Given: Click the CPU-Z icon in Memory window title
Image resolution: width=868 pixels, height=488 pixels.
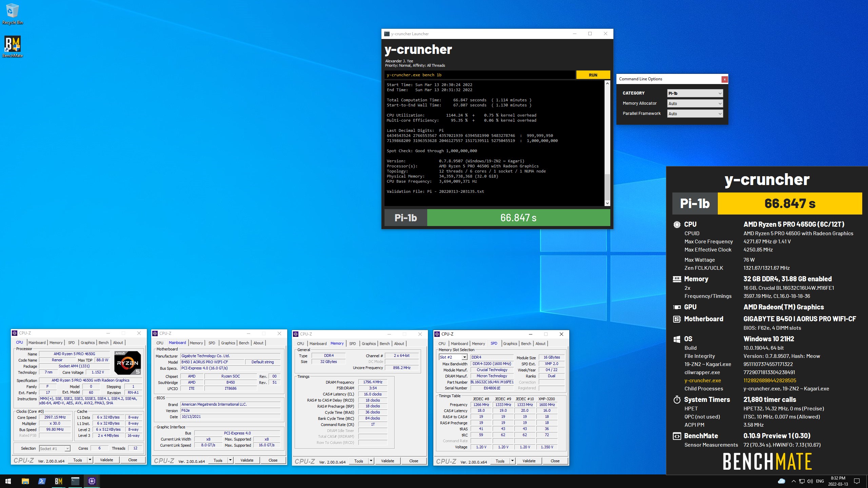Looking at the screenshot, I should pos(296,334).
